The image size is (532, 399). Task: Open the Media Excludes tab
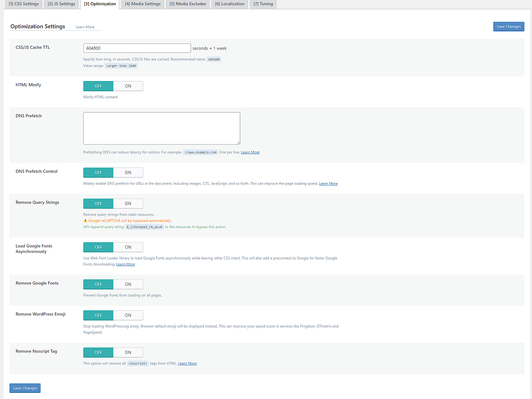click(188, 4)
